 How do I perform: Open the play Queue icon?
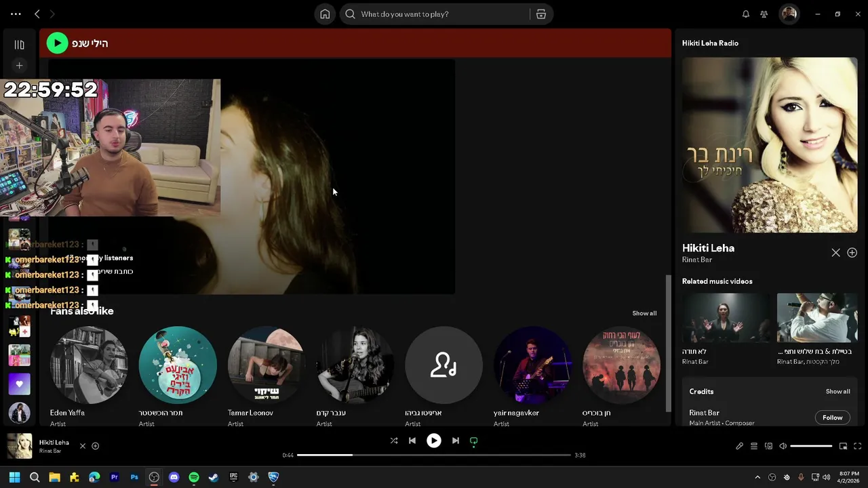(x=753, y=446)
